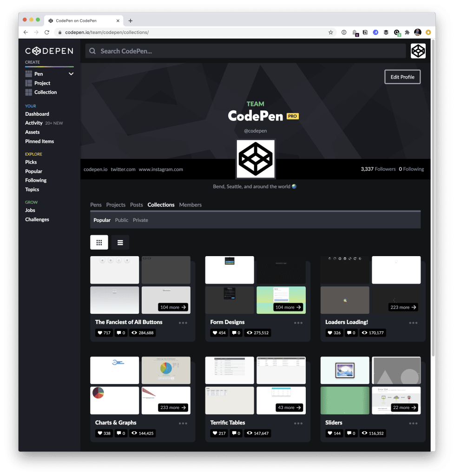Open options menu for Terrific Tables

coord(298,423)
